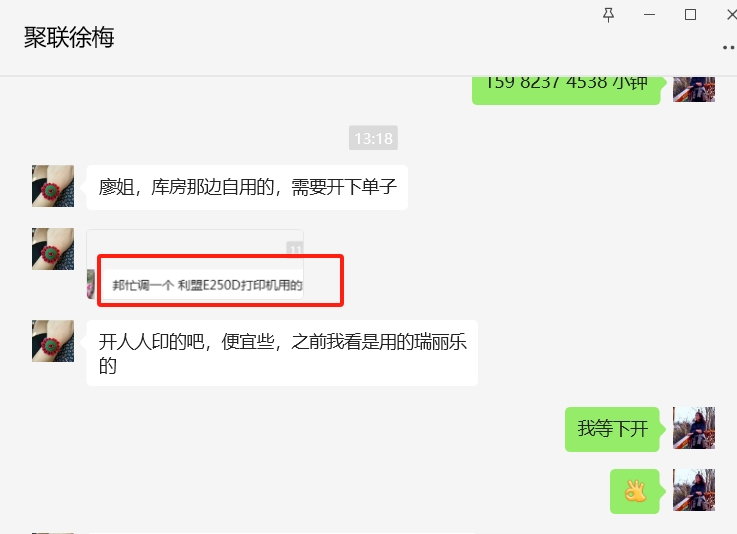Click the 13:18 timestamp label
The width and height of the screenshot is (737, 534).
point(373,138)
